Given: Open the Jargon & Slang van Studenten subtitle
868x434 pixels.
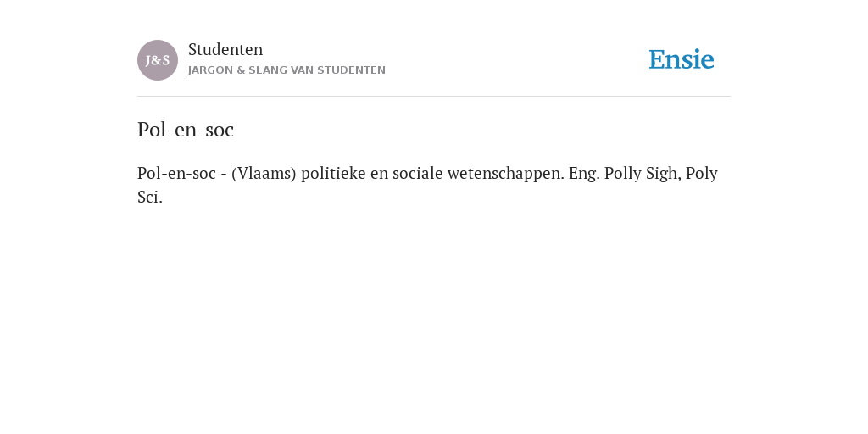Looking at the screenshot, I should [x=287, y=70].
